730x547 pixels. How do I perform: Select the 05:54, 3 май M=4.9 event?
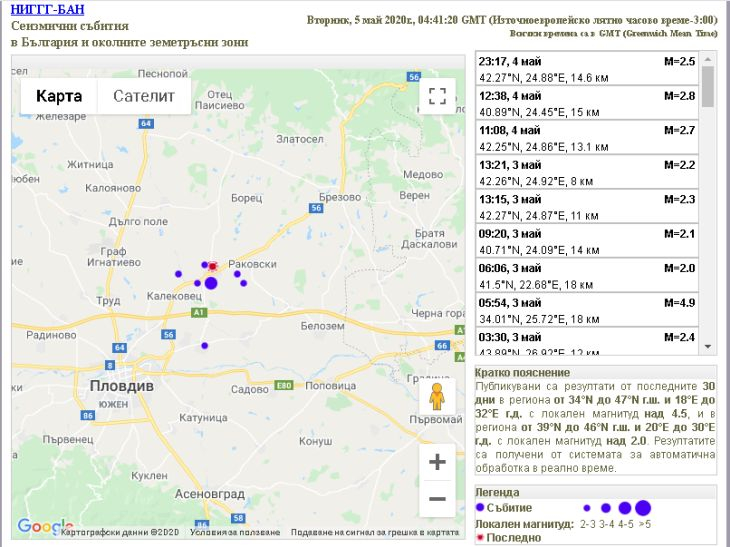(587, 310)
